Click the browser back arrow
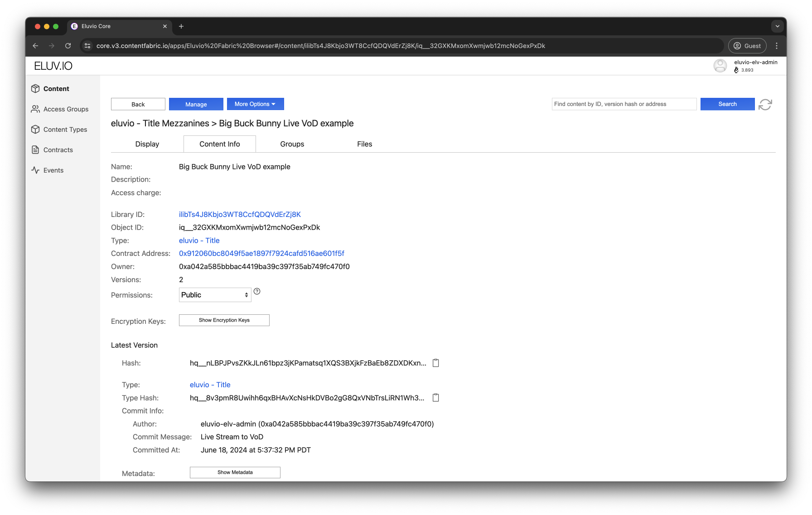Image resolution: width=812 pixels, height=515 pixels. click(x=35, y=46)
